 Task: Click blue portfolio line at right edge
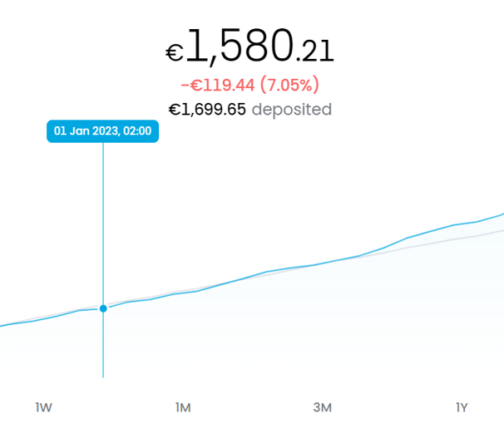tap(498, 215)
